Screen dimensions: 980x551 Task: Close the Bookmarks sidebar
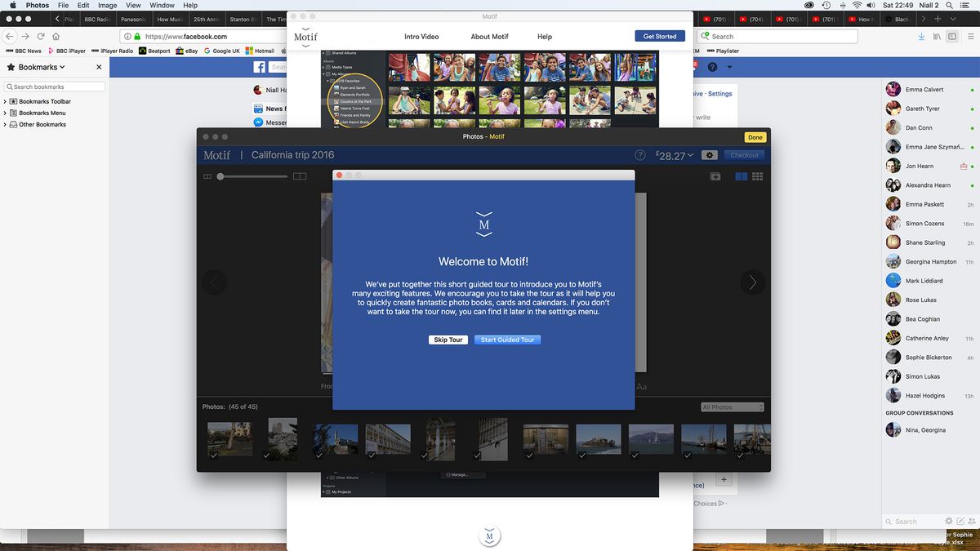click(x=99, y=67)
